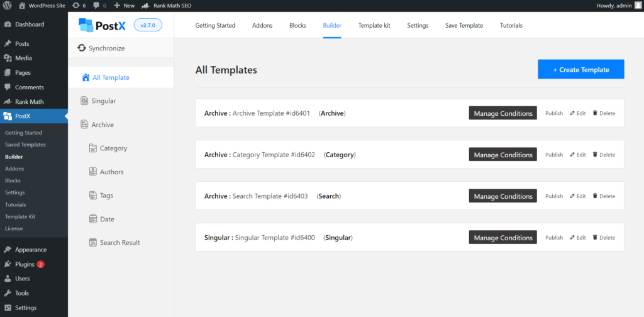
Task: Open Addons submenu item in sidebar
Action: click(x=14, y=169)
